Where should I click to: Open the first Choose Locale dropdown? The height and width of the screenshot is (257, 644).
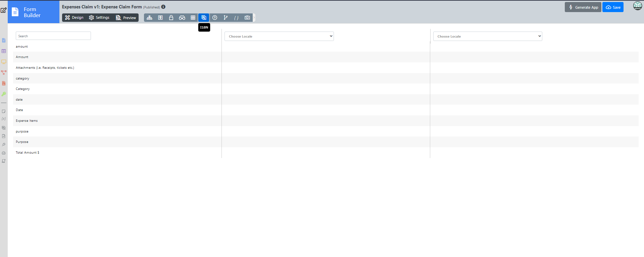[x=279, y=36]
